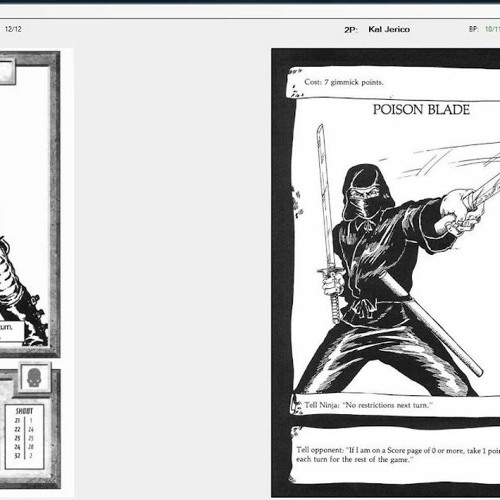This screenshot has width=500, height=500.
Task: Click "Cost: 7 gimmick points." text
Action: pos(344,82)
